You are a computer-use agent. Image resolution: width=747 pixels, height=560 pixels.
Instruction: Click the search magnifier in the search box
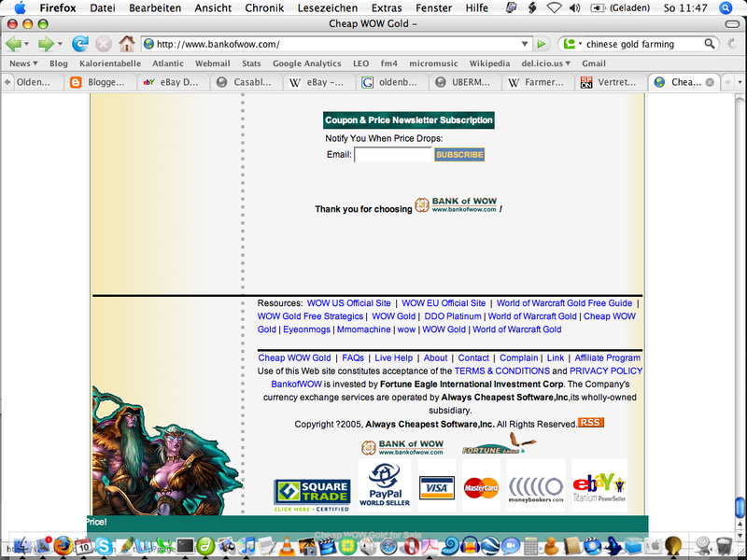tap(710, 44)
